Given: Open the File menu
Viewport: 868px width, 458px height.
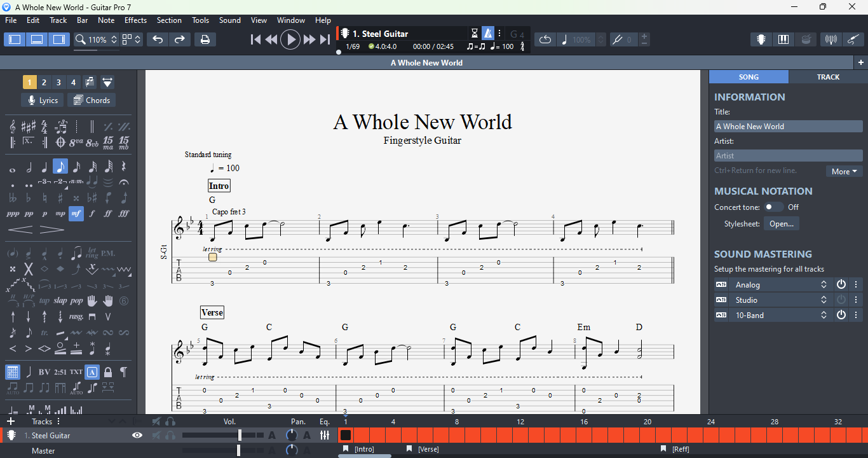Looking at the screenshot, I should [x=11, y=20].
